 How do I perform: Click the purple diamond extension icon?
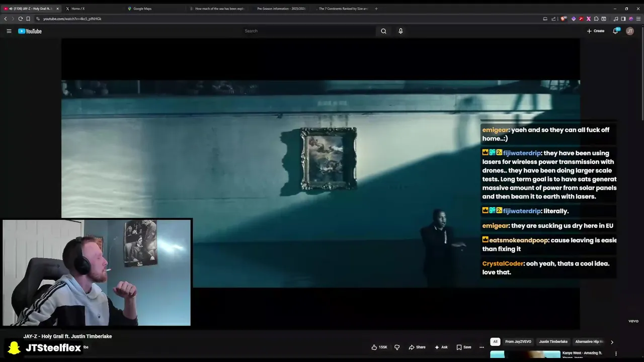coord(573,19)
